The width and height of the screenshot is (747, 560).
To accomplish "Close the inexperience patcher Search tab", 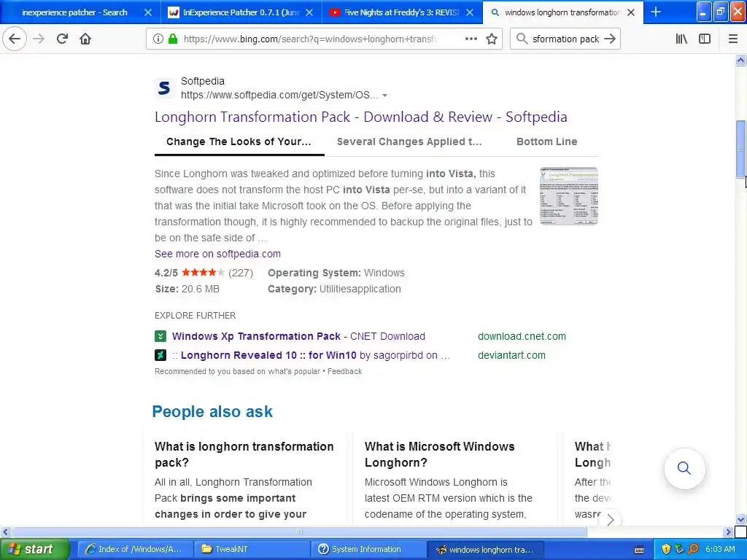I will [148, 12].
